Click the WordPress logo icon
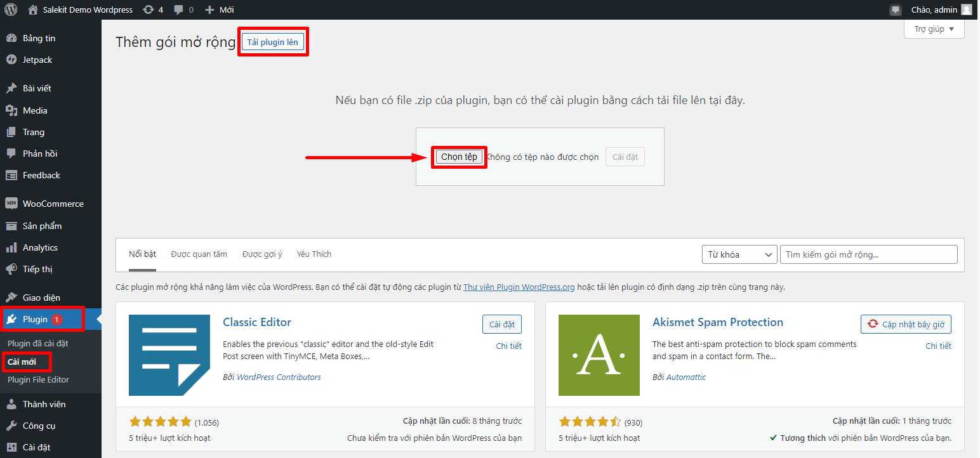This screenshot has width=980, height=458. [11, 10]
